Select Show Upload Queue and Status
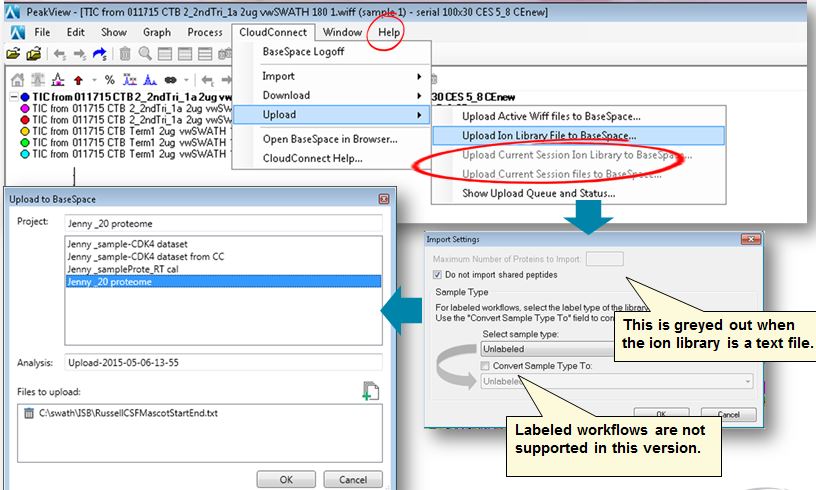The width and height of the screenshot is (816, 490). (539, 194)
